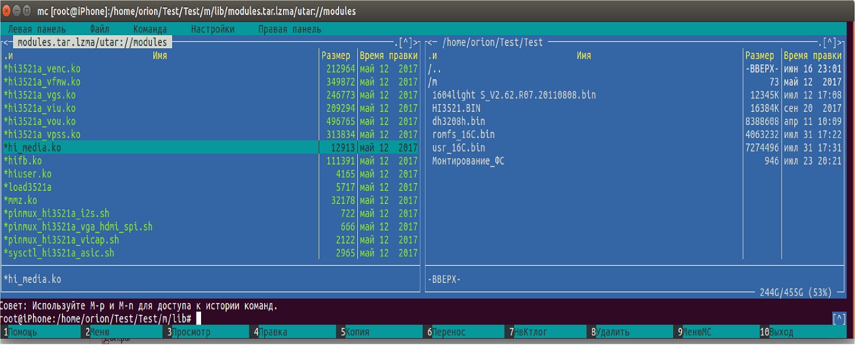
Task: Open the Настройки menu
Action: pos(212,29)
